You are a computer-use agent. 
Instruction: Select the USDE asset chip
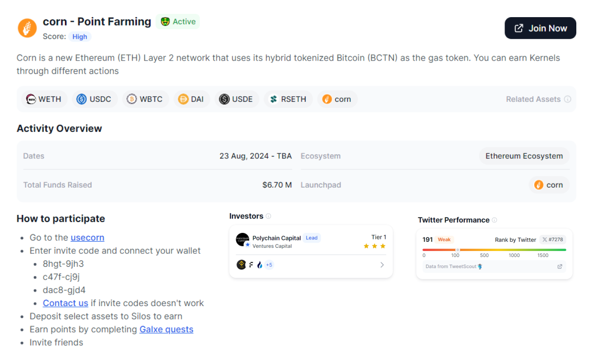[236, 99]
